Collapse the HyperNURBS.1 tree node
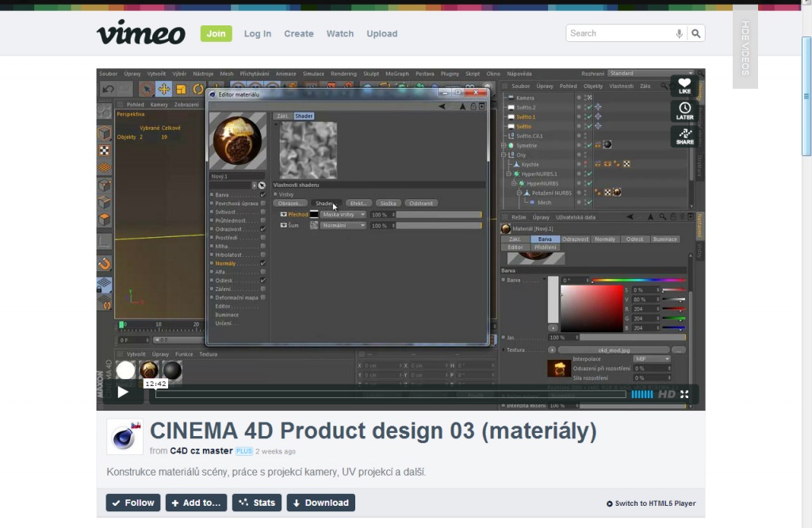Viewport: 812px width, 528px height. pos(508,174)
